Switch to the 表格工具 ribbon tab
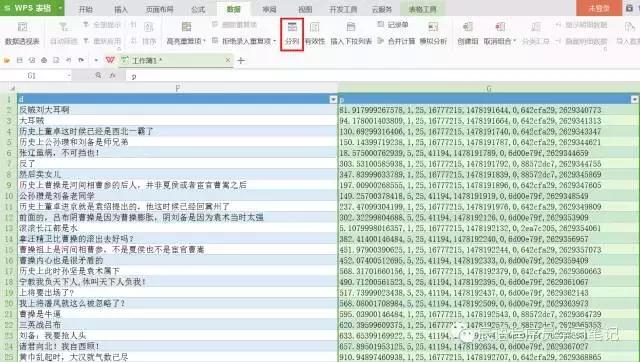 [x=422, y=9]
